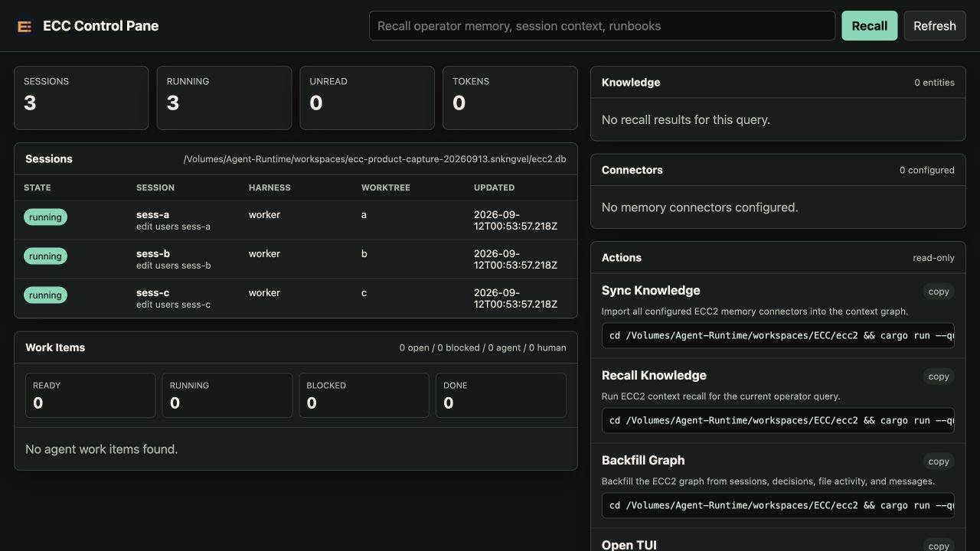The height and width of the screenshot is (551, 980).
Task: Click the DONE work items card
Action: pos(501,395)
